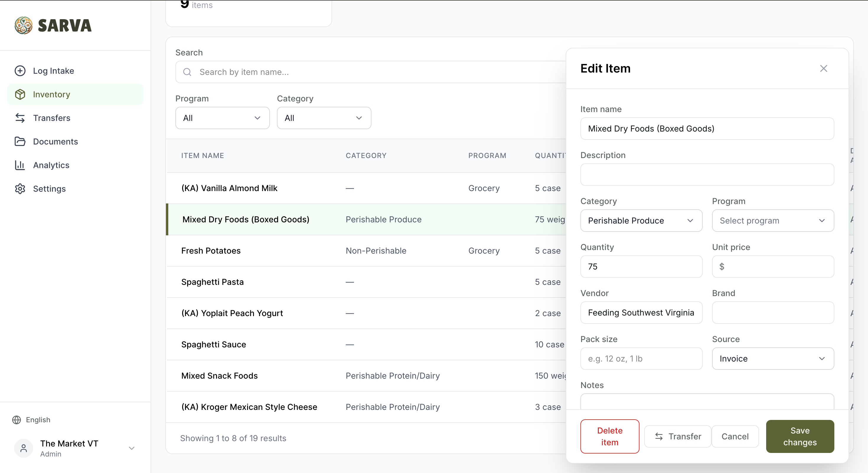
Task: Click the Transfers arrows icon in sidebar
Action: click(20, 118)
